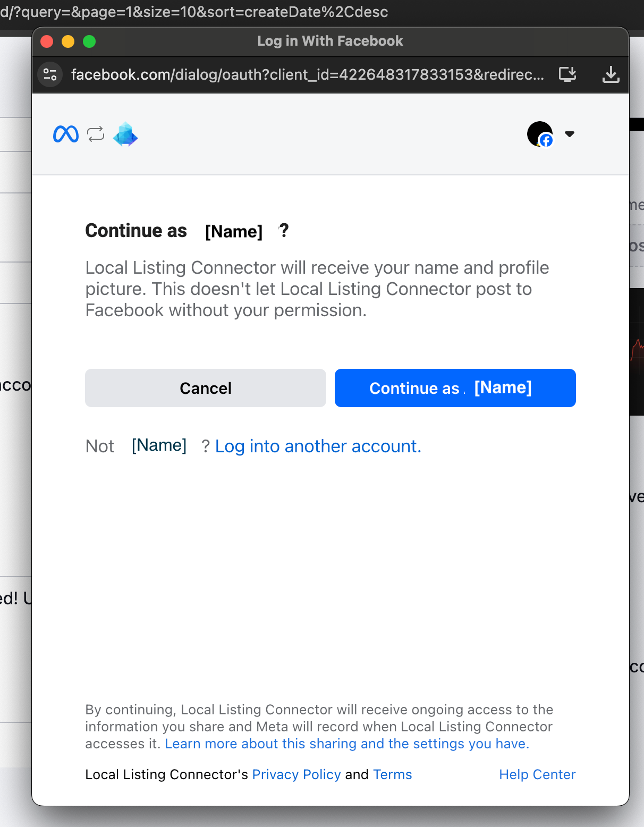
Task: Click the Cancel button
Action: [x=205, y=388]
